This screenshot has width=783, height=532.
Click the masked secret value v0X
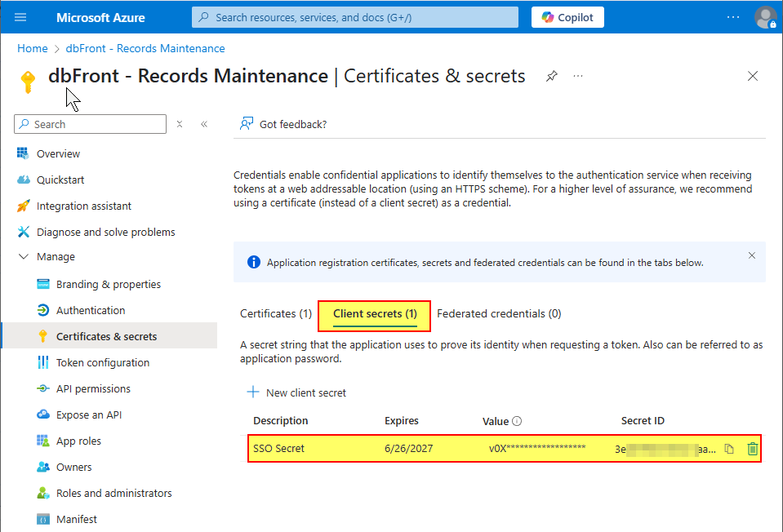pos(536,448)
